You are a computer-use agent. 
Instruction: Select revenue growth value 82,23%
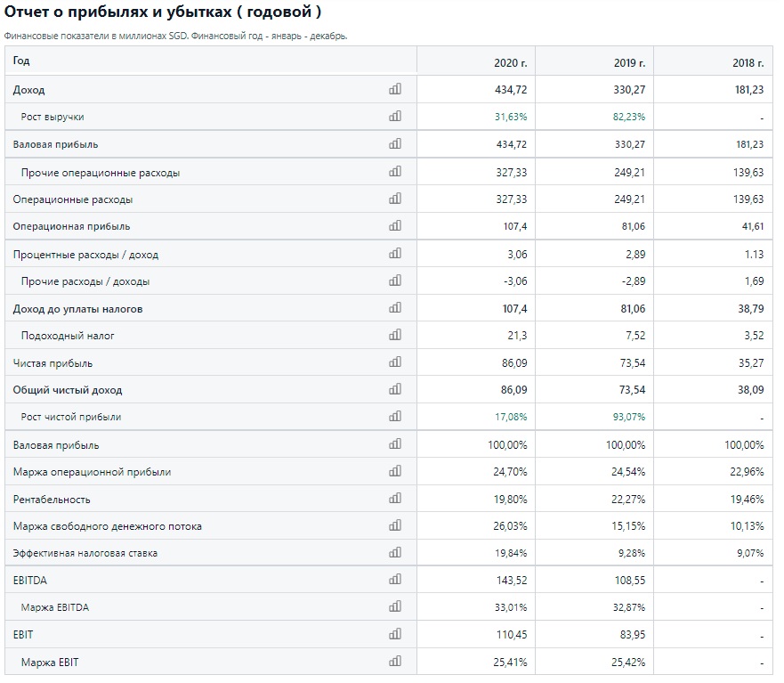coord(629,117)
